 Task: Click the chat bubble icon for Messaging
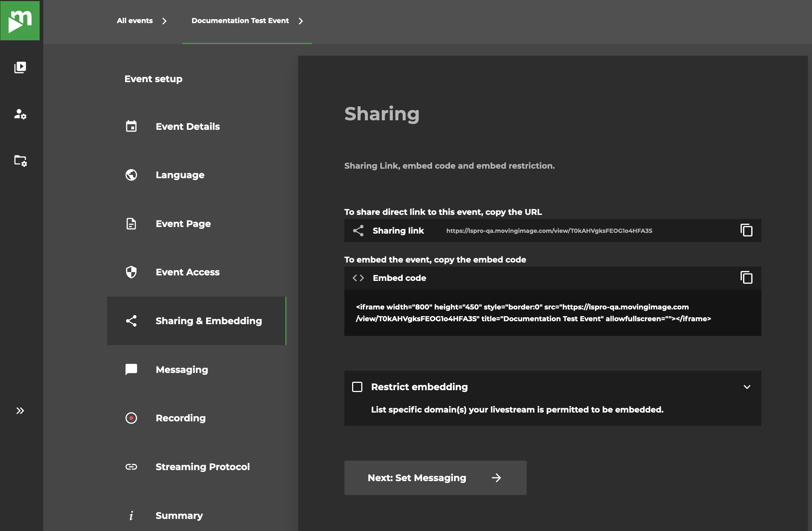point(131,369)
